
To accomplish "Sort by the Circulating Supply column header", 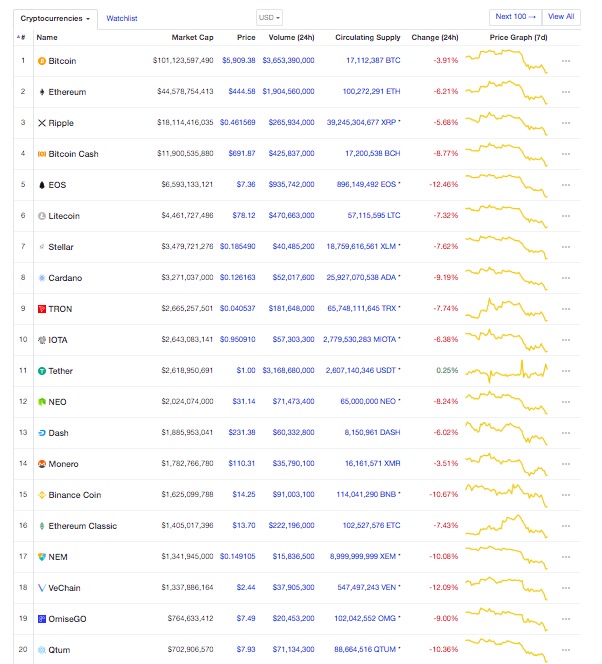I will [367, 37].
